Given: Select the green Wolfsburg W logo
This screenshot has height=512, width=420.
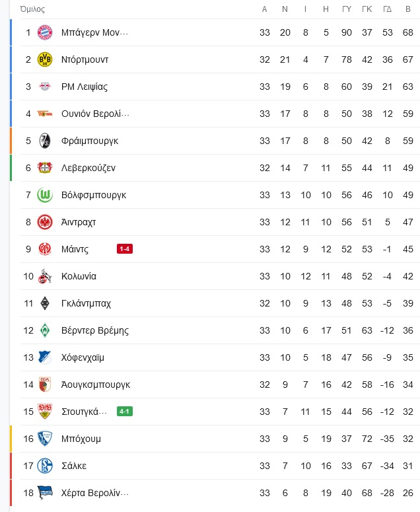Looking at the screenshot, I should 45,195.
